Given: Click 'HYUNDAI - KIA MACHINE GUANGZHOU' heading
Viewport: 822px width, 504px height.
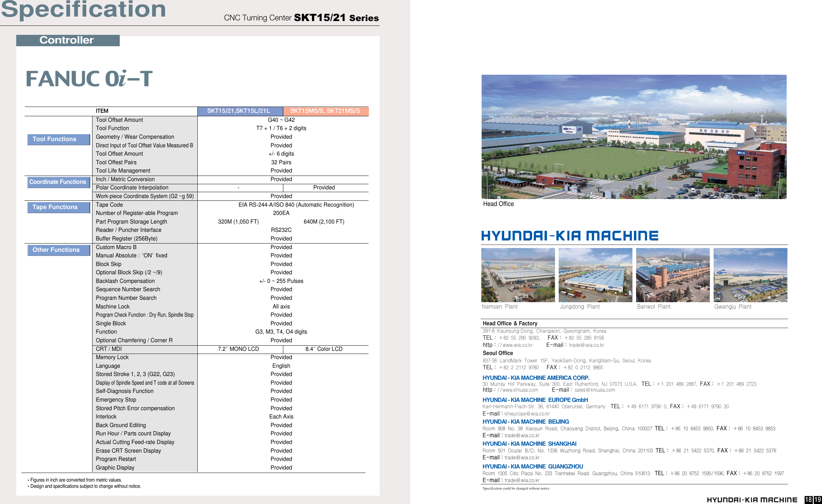Looking at the screenshot, I should (533, 467).
